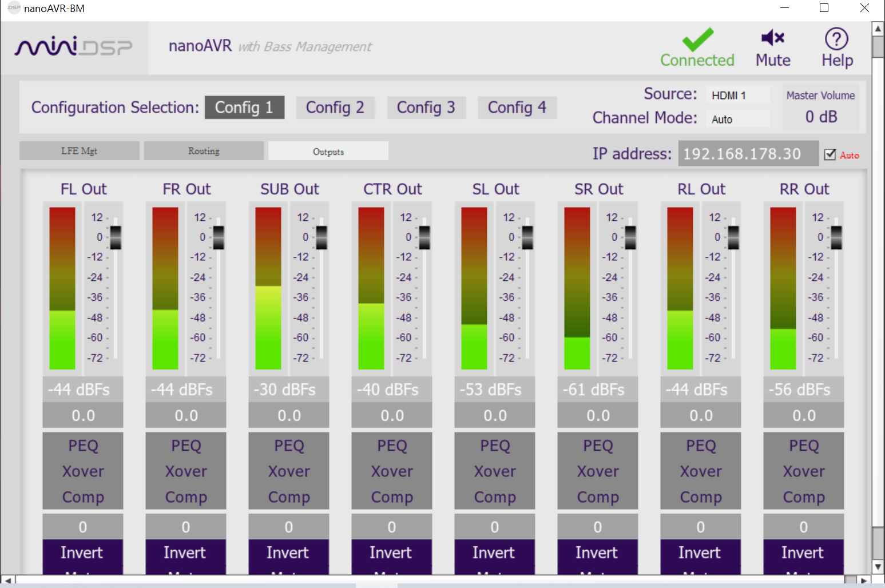Click the RL Out delay value field
This screenshot has width=885, height=588.
tap(701, 527)
